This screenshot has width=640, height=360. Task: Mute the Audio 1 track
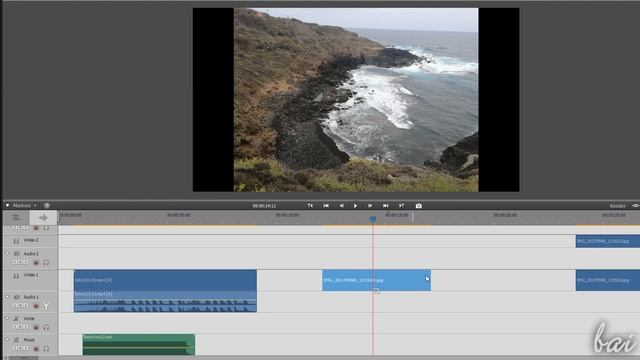[x=36, y=306]
